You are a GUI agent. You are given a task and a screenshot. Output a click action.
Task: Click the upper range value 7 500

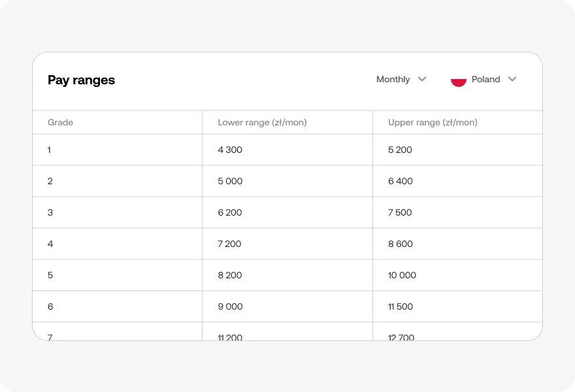400,212
